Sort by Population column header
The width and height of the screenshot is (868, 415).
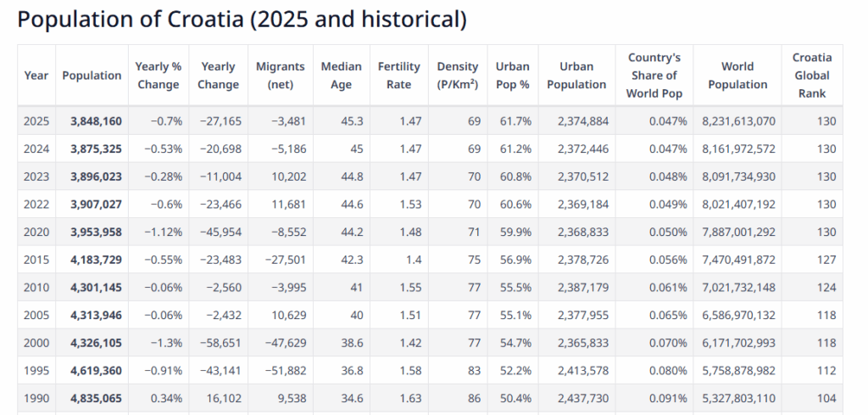point(92,76)
